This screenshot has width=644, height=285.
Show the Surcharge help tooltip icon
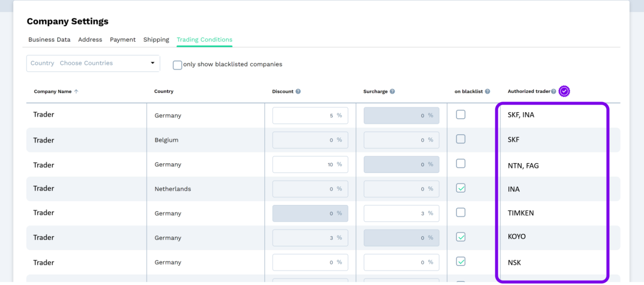click(x=392, y=91)
